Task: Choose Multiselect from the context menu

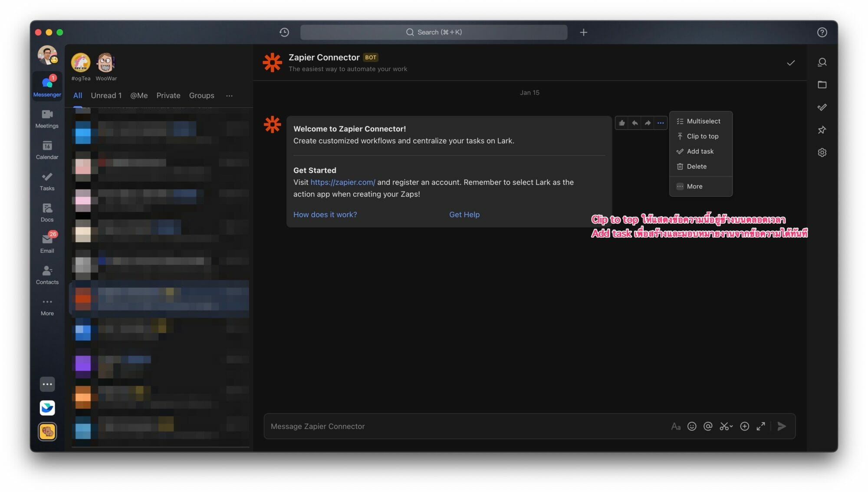Action: tap(701, 121)
